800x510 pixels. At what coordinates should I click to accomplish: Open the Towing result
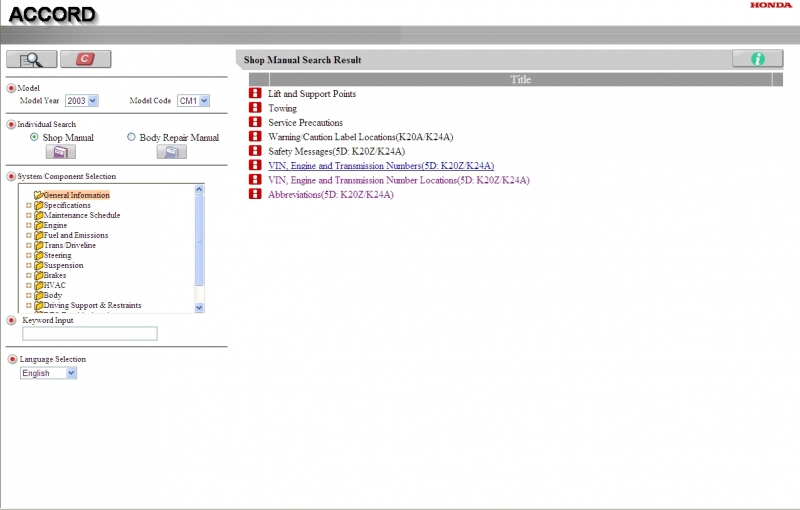point(283,108)
